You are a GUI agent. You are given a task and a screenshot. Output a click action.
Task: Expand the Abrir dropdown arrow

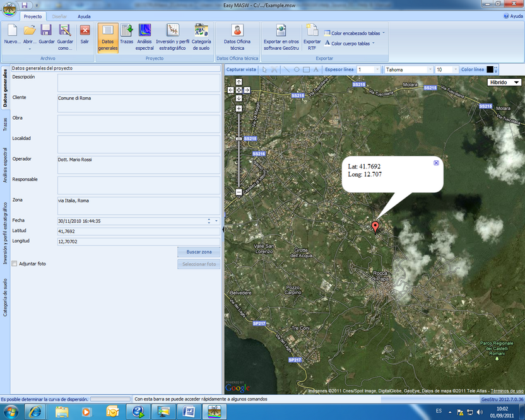tap(30, 49)
